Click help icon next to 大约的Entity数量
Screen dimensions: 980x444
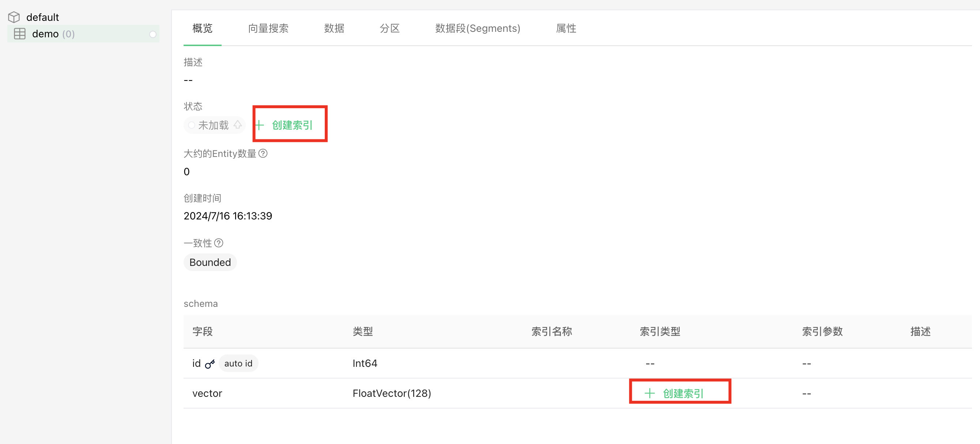pos(263,153)
